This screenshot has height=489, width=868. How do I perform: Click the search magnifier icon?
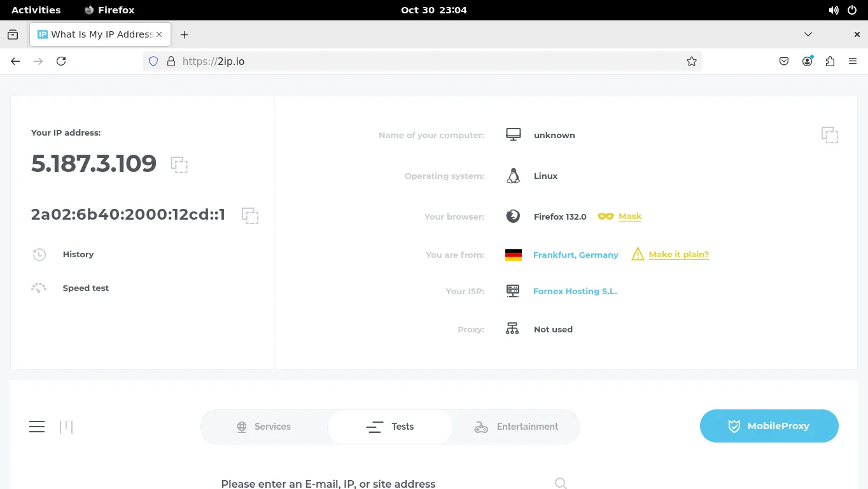point(561,484)
